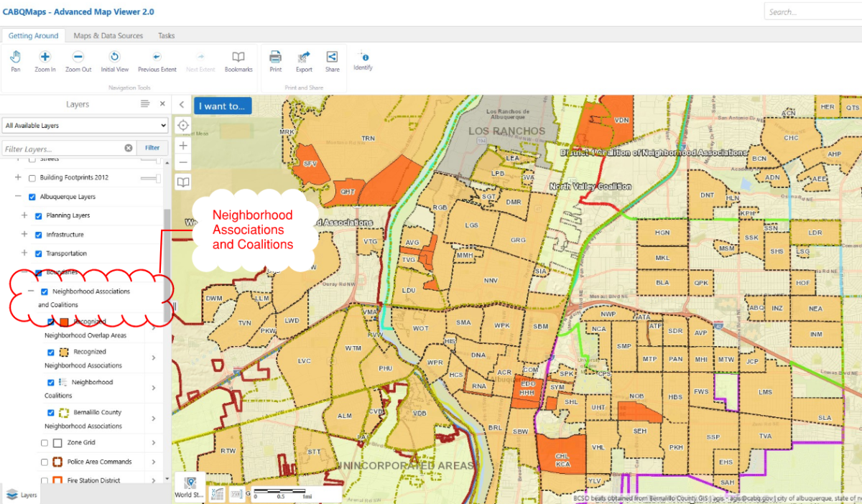Click the Zoom Out toolbar icon
The image size is (862, 504).
click(78, 61)
